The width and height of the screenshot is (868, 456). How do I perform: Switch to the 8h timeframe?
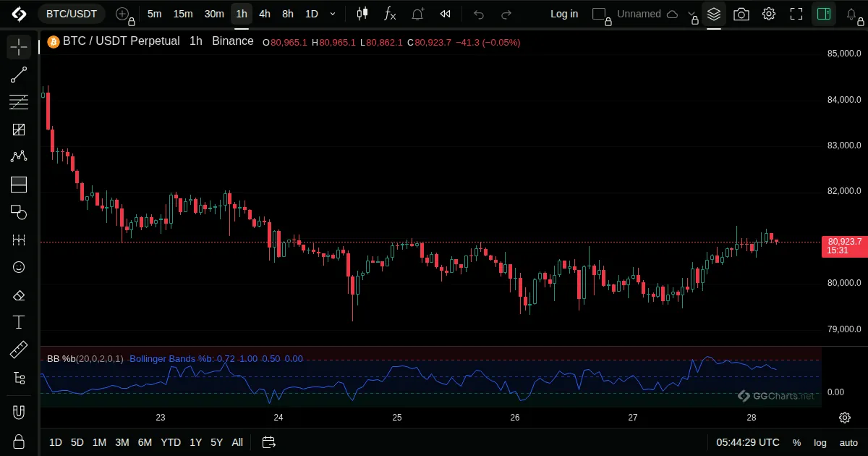pos(288,14)
